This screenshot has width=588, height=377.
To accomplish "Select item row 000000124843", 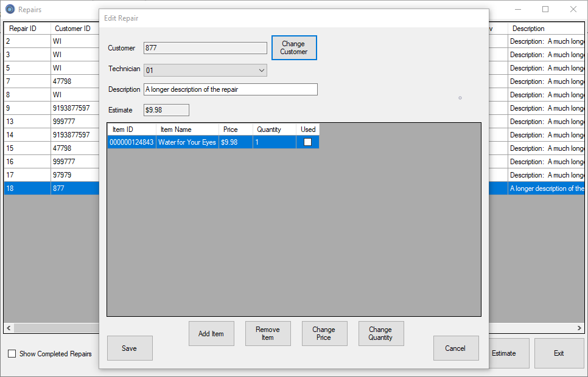I will (x=131, y=142).
